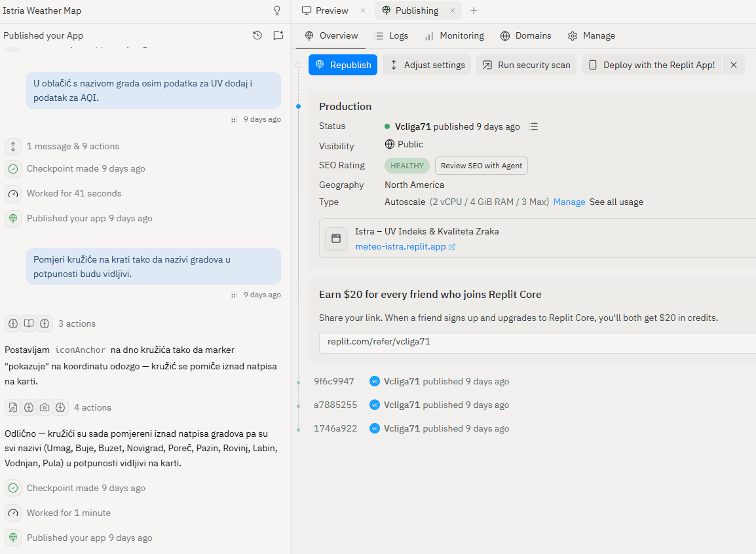Screen dimensions: 756x554
Task: Click the Public visibility globe icon
Action: tap(390, 144)
